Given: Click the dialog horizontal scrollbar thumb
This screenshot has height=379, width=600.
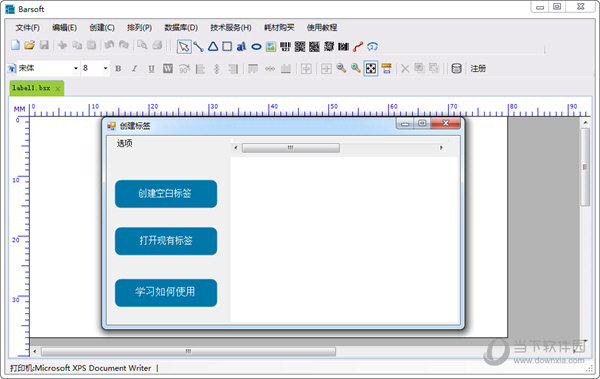Looking at the screenshot, I should (291, 148).
